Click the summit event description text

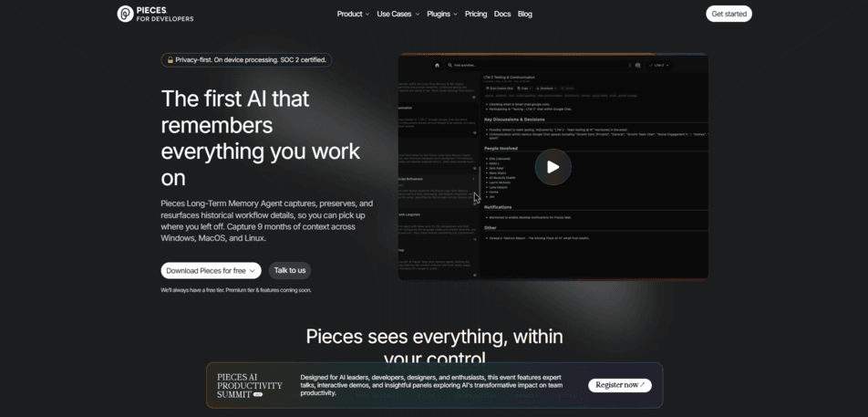[x=432, y=385]
